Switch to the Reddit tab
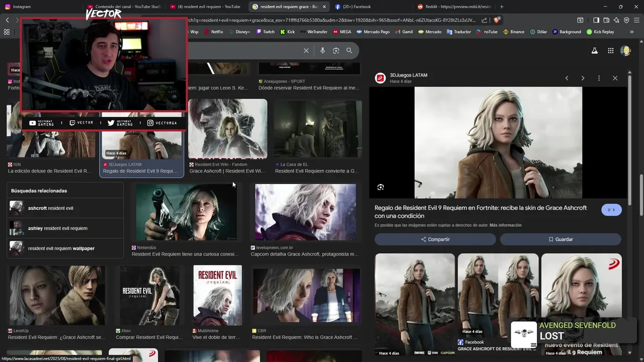The height and width of the screenshot is (362, 644). click(454, 7)
